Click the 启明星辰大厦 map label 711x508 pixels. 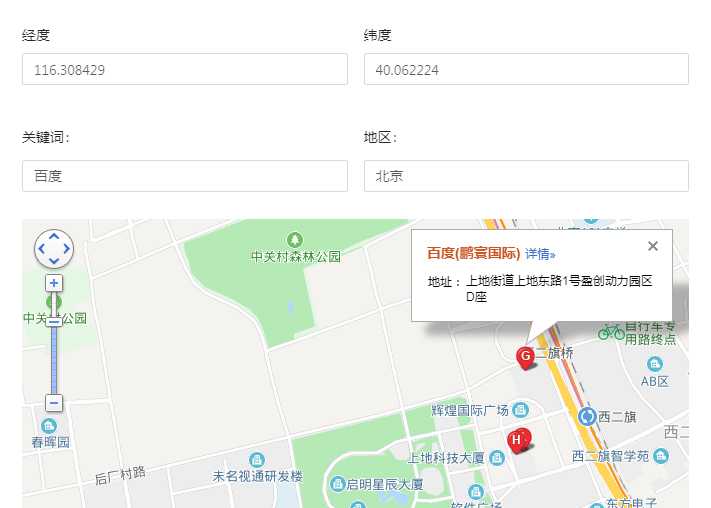[385, 484]
